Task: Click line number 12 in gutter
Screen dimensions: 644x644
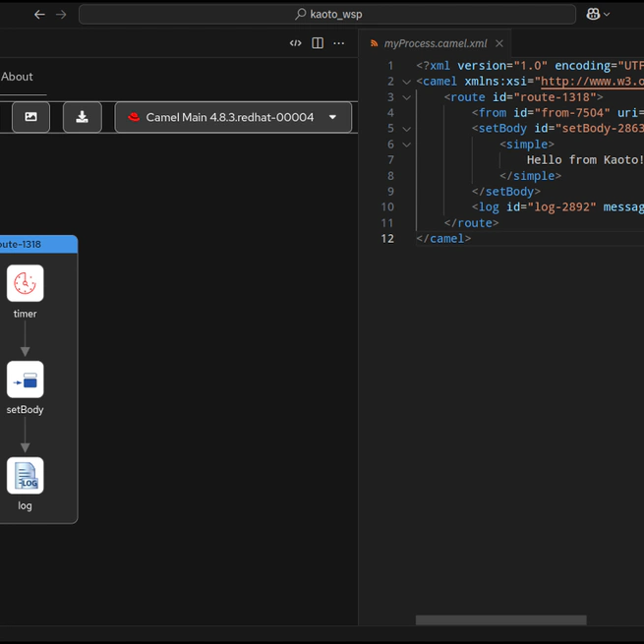Action: [x=387, y=239]
